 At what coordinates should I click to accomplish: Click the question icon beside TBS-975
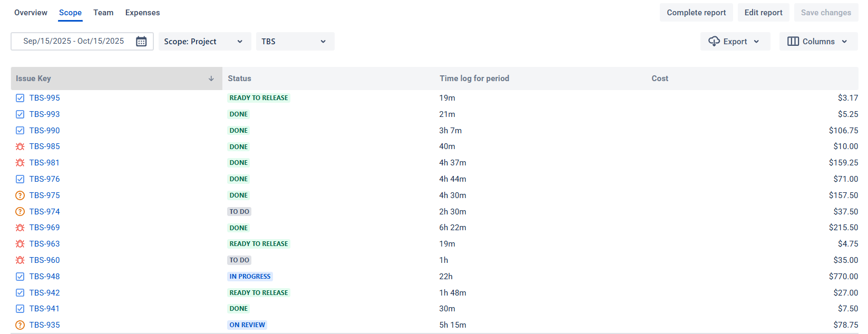pyautogui.click(x=20, y=195)
